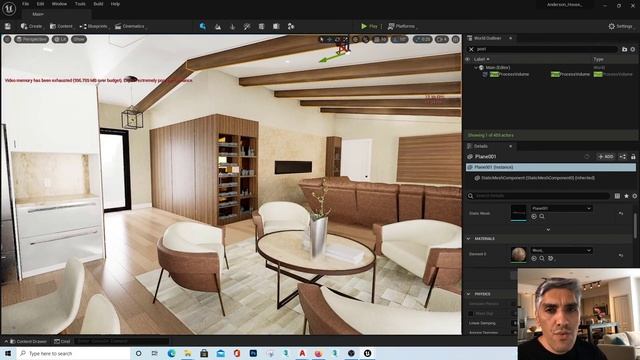Switch to Modeling mode icon

click(261, 26)
